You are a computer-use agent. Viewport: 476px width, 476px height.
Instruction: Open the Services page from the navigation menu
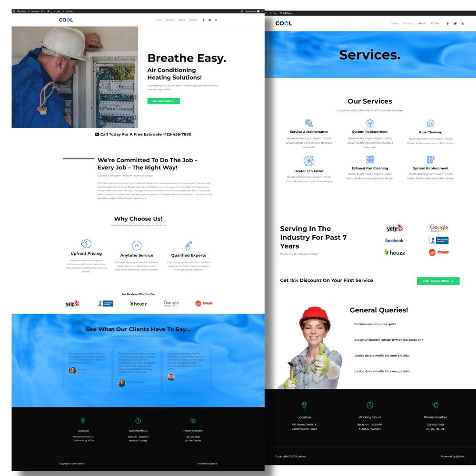171,20
